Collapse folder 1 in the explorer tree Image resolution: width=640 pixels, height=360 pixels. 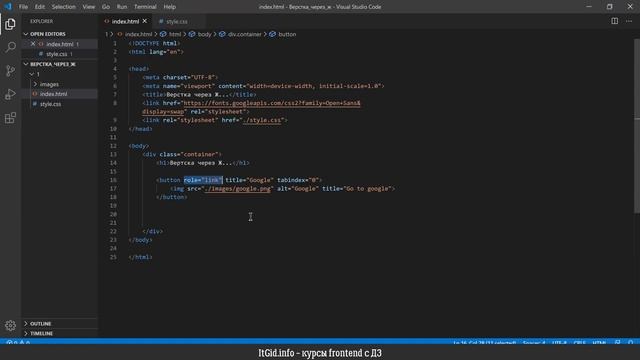pyautogui.click(x=31, y=74)
